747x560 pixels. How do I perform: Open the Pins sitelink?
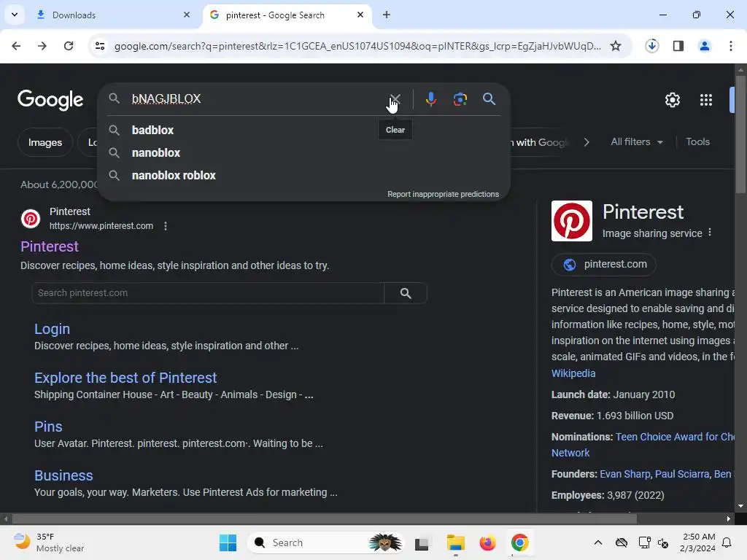pyautogui.click(x=48, y=427)
